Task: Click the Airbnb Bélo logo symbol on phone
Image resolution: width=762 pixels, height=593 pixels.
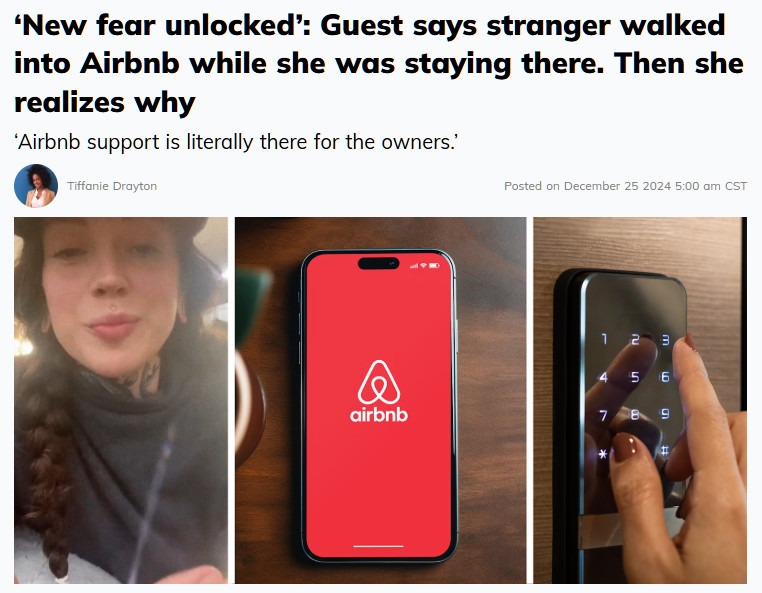Action: 379,383
